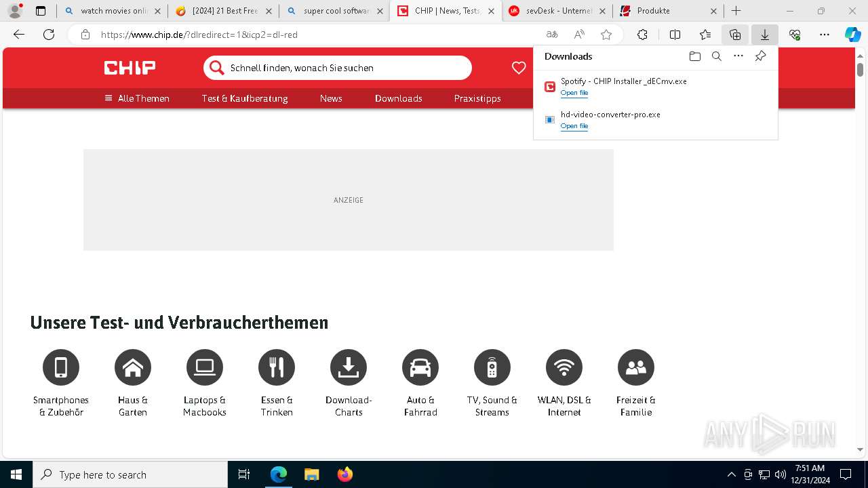The image size is (868, 488).
Task: View site information lock icon
Action: coord(85,35)
